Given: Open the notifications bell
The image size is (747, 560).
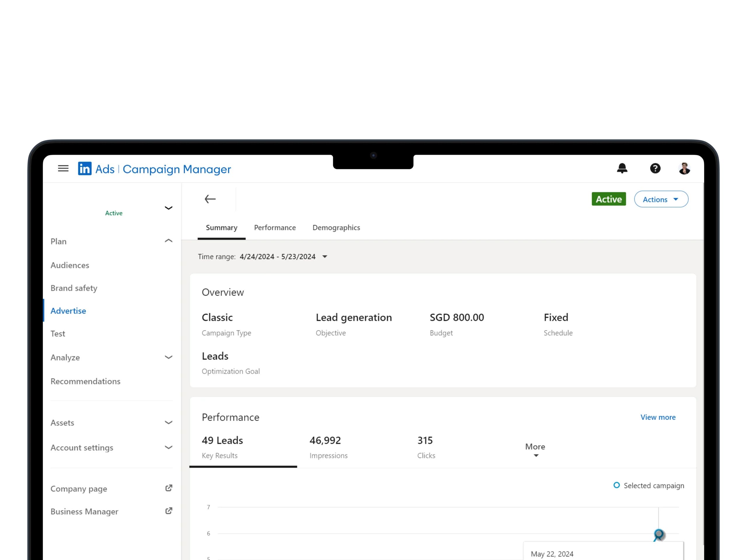Looking at the screenshot, I should [622, 168].
